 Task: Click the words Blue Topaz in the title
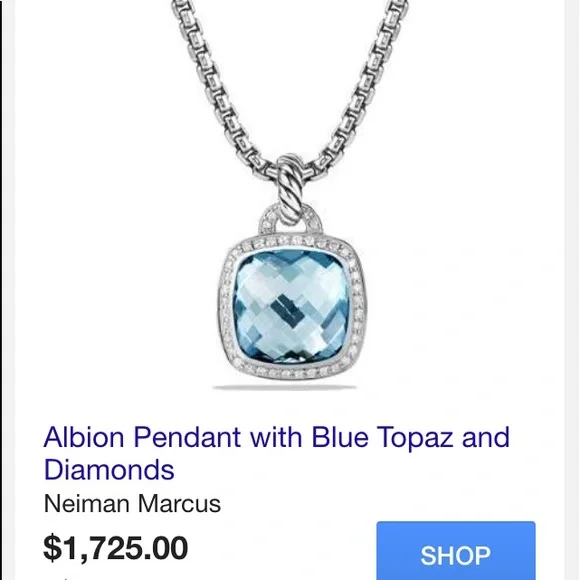pyautogui.click(x=382, y=438)
